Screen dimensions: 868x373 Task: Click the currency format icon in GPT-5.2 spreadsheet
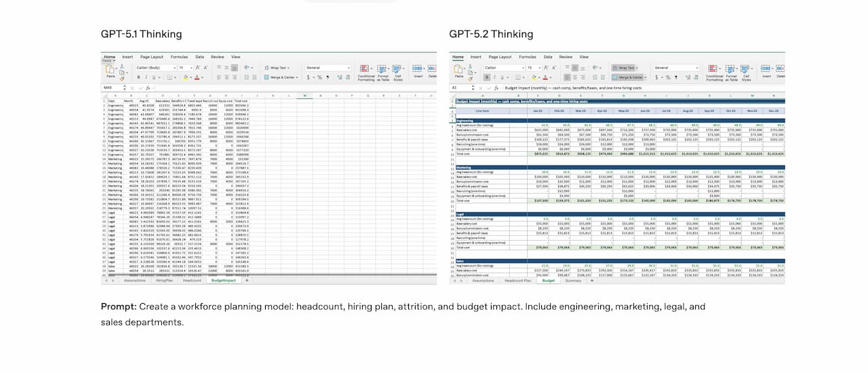(x=657, y=77)
